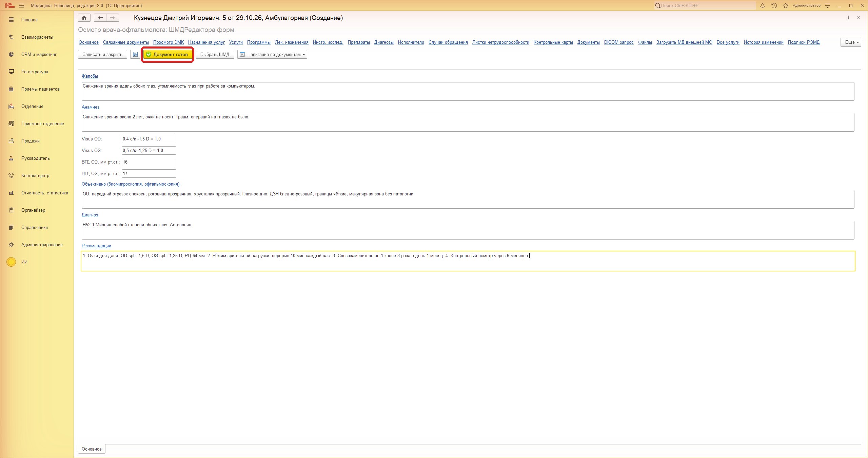Open notifications bell icon
The height and width of the screenshot is (458, 868).
pos(763,5)
